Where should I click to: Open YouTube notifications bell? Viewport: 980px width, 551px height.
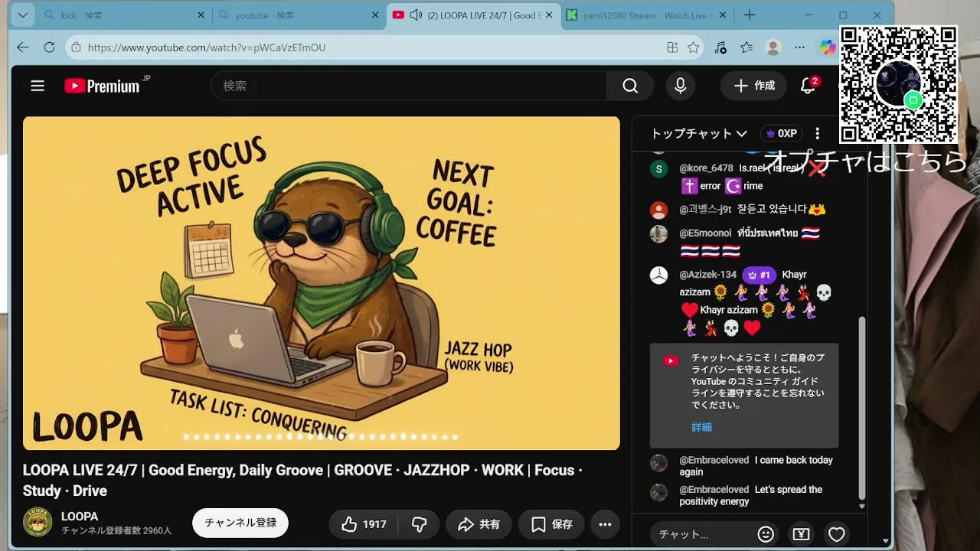click(808, 85)
